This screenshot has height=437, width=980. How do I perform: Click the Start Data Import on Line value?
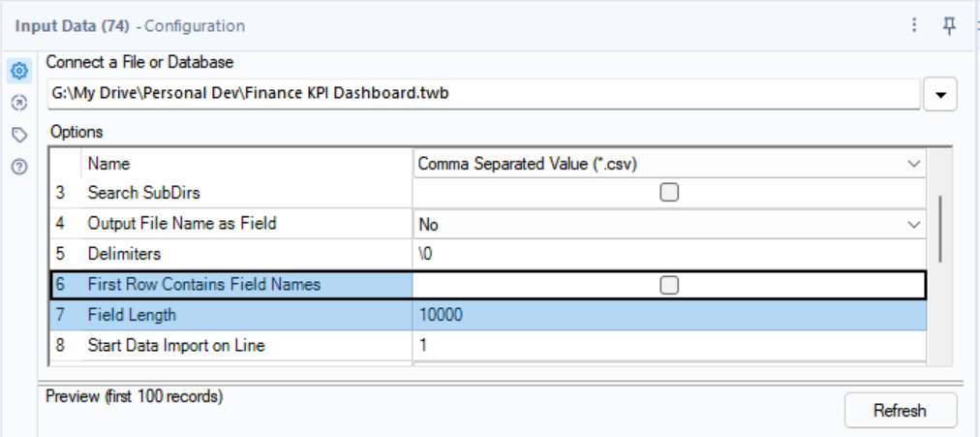pyautogui.click(x=669, y=345)
